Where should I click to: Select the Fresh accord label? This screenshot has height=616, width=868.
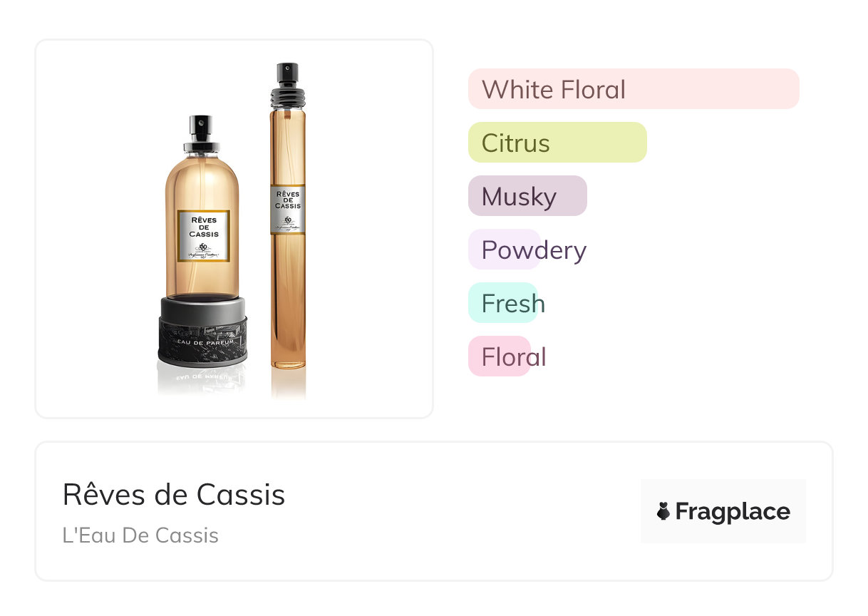(512, 304)
